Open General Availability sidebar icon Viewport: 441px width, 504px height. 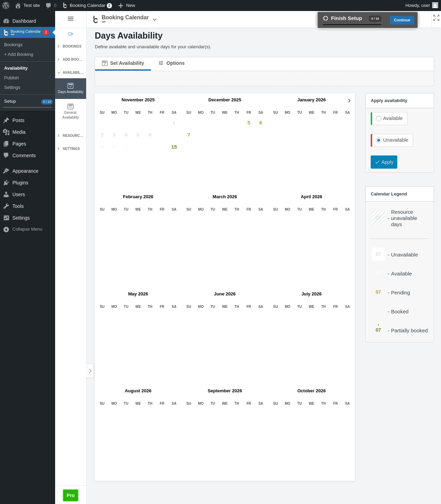71,111
